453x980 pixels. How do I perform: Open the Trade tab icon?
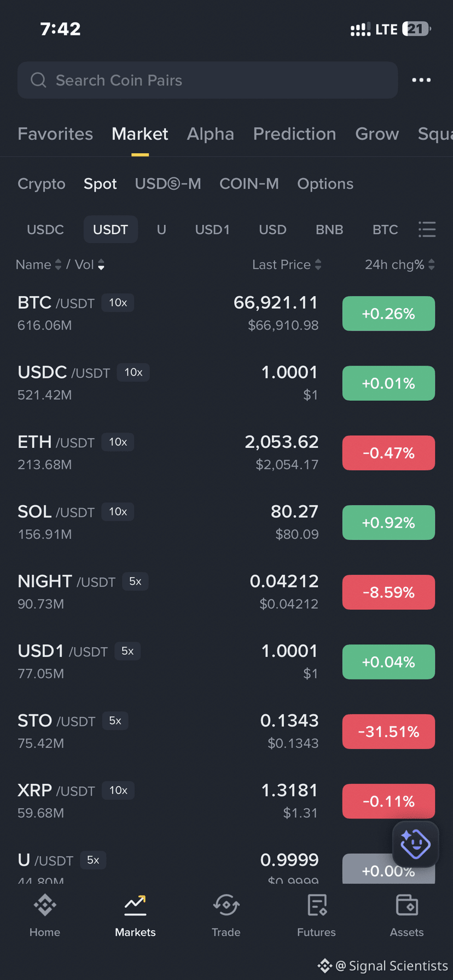click(x=226, y=905)
